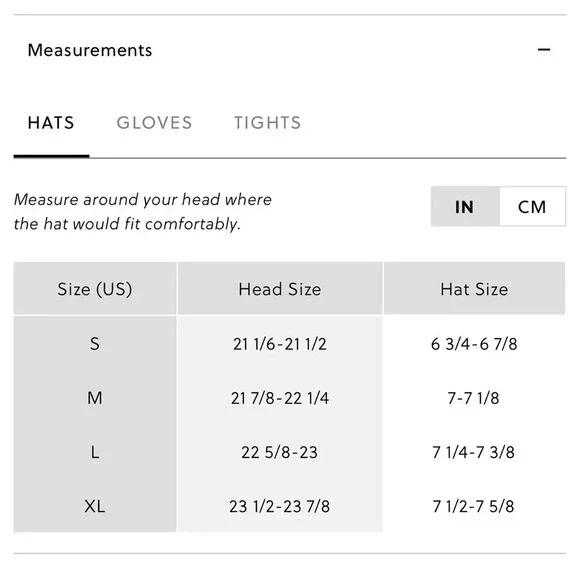Click the Size (US) column header

pyautogui.click(x=95, y=289)
